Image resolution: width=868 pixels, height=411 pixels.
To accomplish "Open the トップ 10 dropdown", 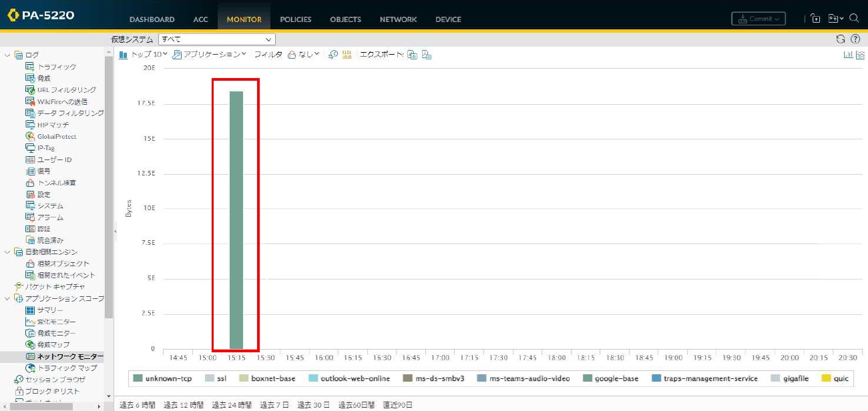I will [x=146, y=55].
